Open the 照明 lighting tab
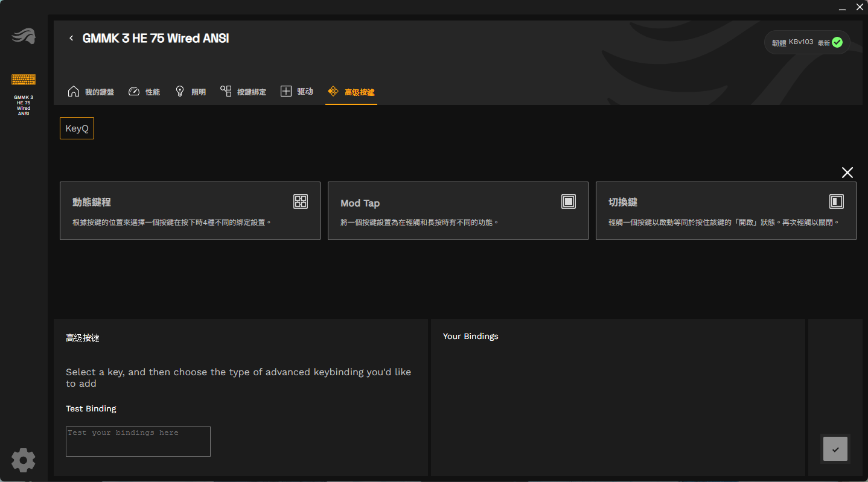Screen dimensions: 868x482 [191, 92]
